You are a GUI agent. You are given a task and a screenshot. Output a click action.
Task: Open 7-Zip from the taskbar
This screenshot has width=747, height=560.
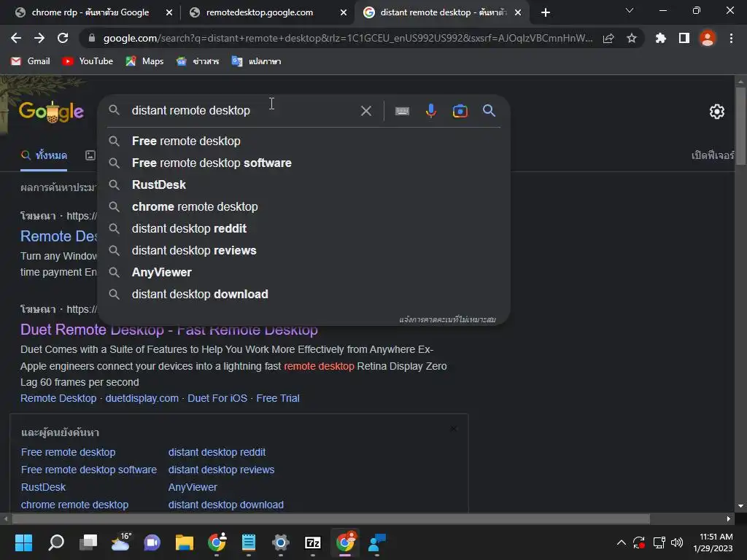[312, 542]
